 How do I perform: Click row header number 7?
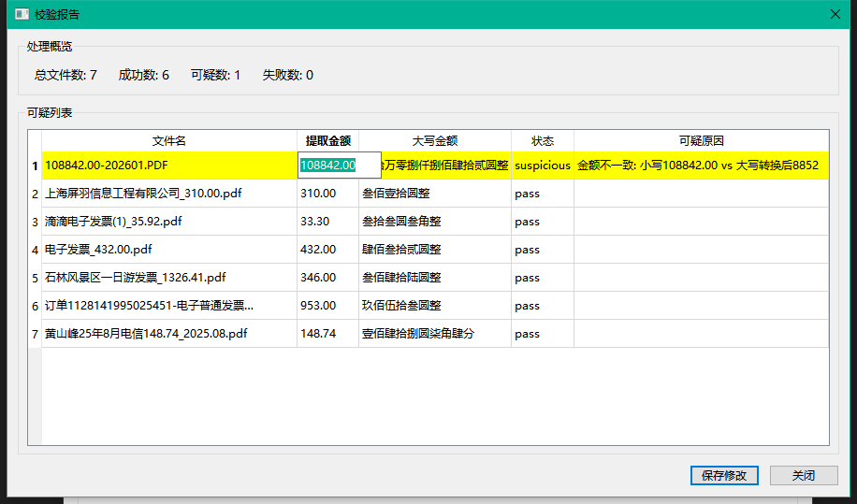[x=36, y=334]
